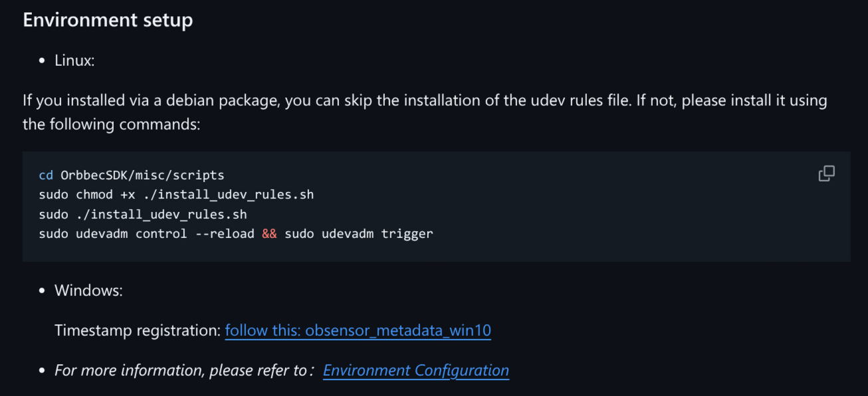Click the bullet dot before Linux
This screenshot has width=868, height=396.
coord(41,61)
